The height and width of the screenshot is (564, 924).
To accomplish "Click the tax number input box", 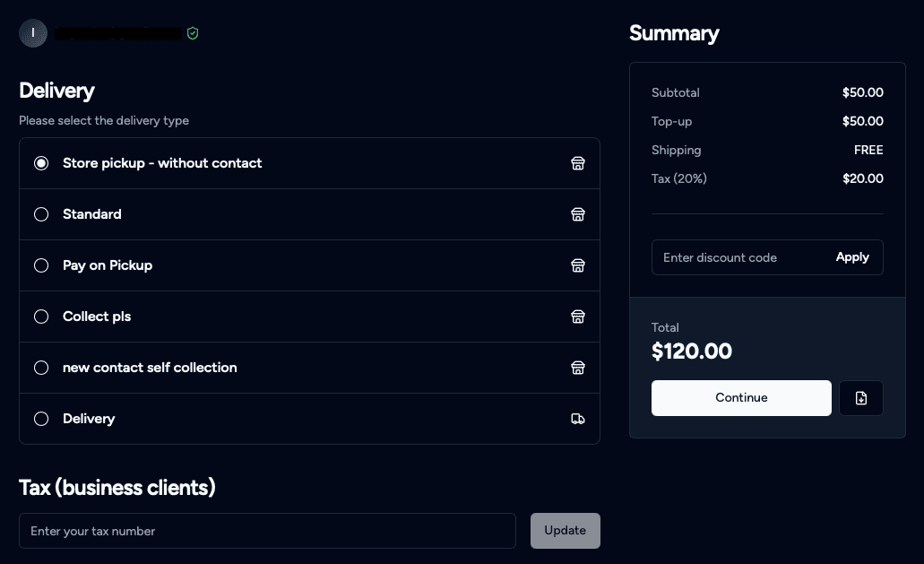I will click(267, 531).
